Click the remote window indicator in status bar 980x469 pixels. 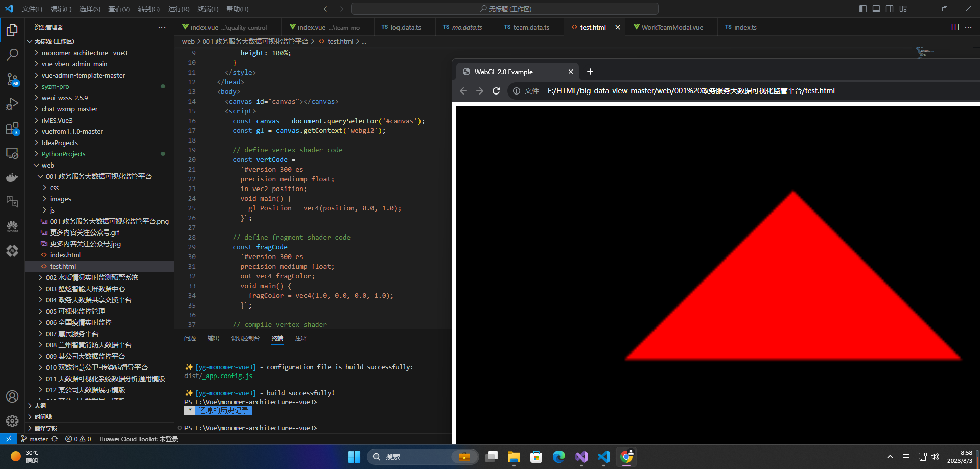click(x=9, y=439)
